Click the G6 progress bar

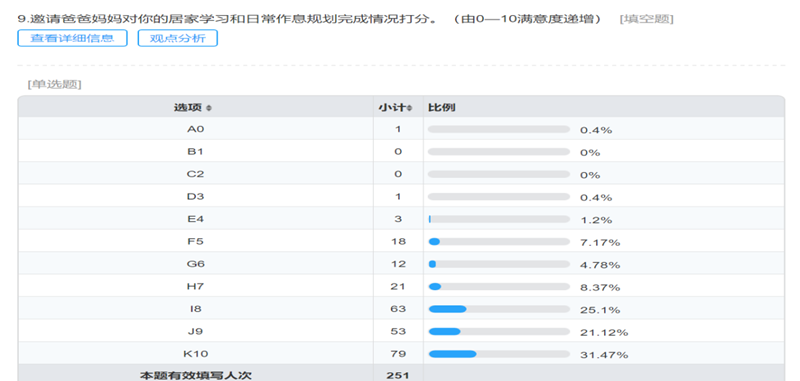(x=499, y=264)
